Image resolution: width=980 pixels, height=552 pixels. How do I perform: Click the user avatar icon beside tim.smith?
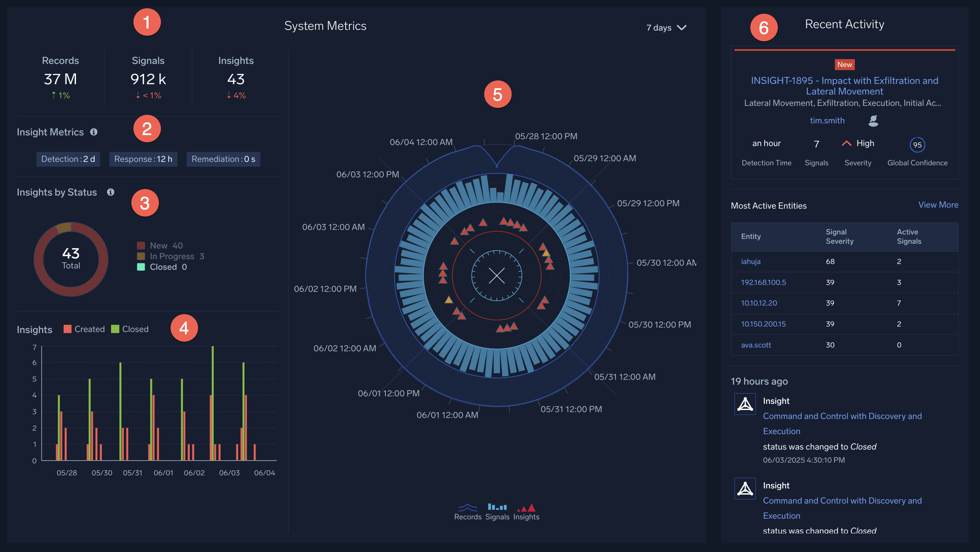[x=873, y=121]
